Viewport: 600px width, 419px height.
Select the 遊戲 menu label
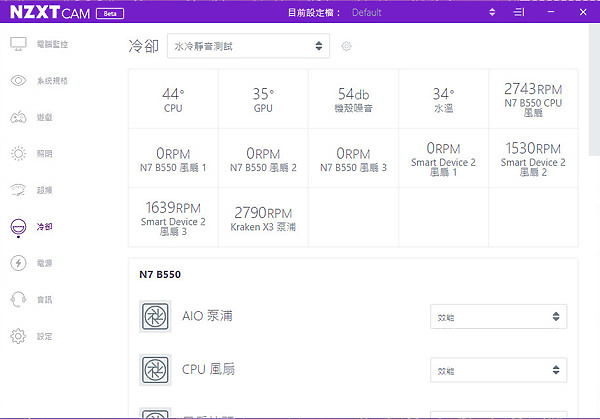tap(44, 117)
